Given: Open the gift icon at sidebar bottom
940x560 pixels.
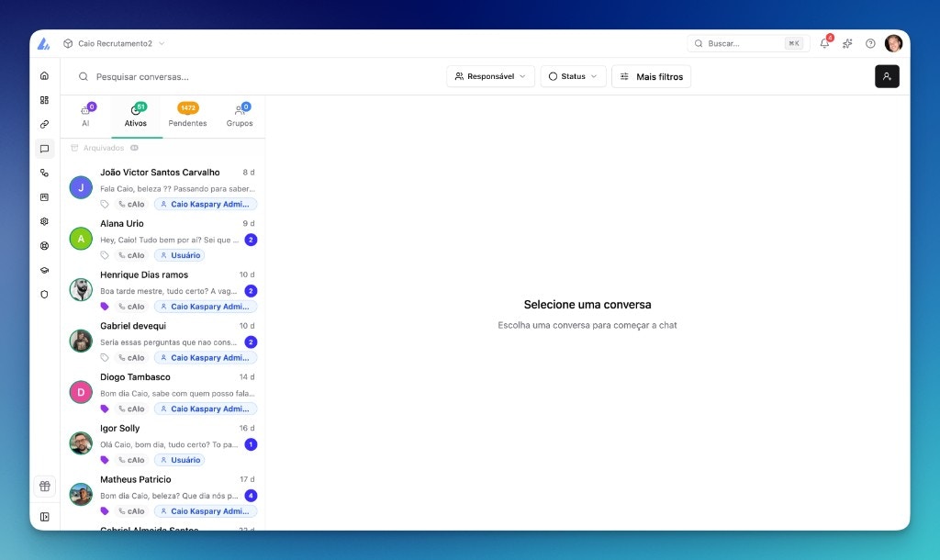Looking at the screenshot, I should click(x=44, y=486).
